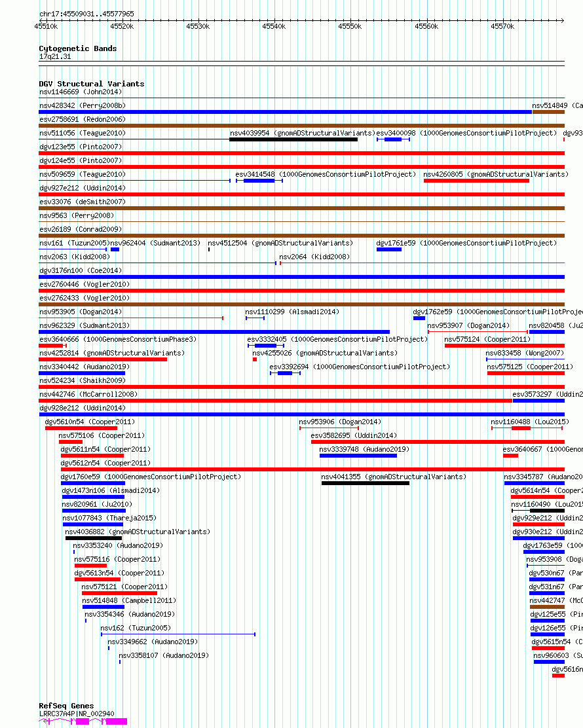Open the esv2758691 (Redon2006) label
This screenshot has width=583, height=728.
(x=83, y=119)
